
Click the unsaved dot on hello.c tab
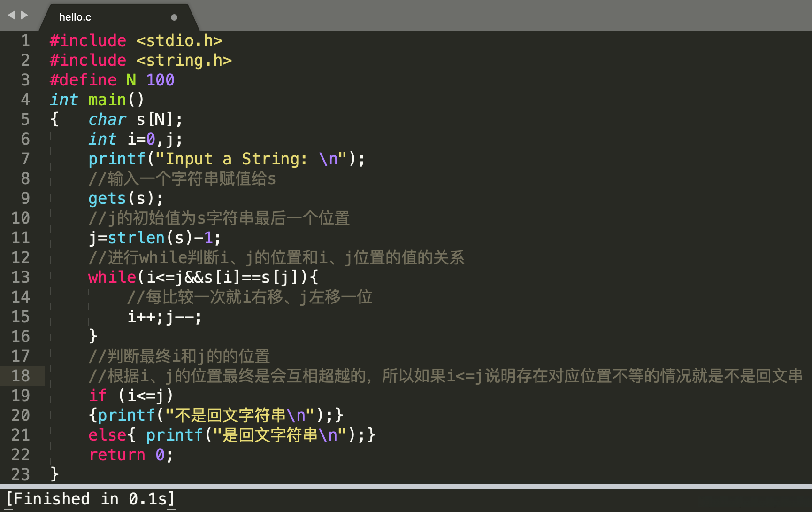click(x=174, y=17)
